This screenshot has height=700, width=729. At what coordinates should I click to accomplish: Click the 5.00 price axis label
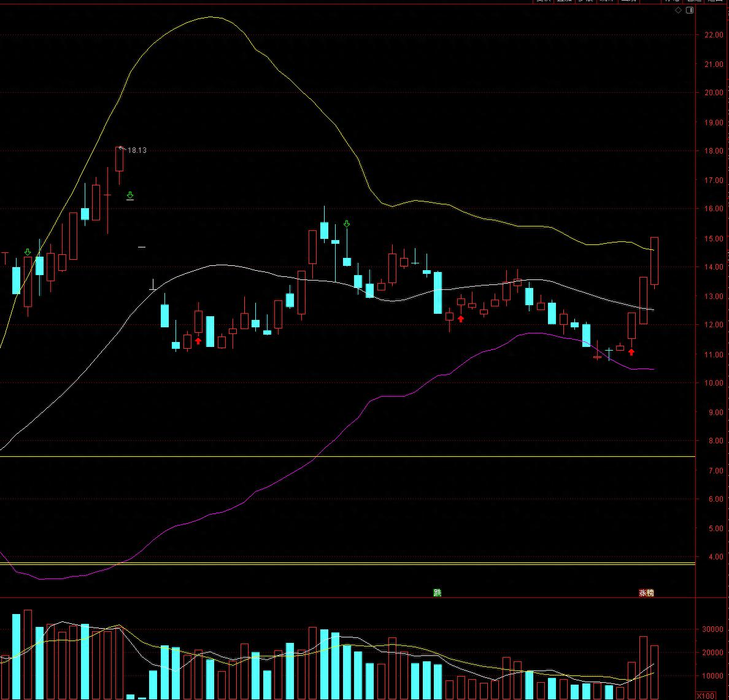(x=715, y=529)
